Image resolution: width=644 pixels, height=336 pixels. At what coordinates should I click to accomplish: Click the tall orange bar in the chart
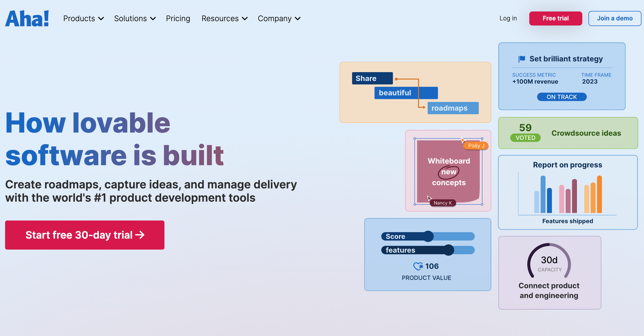[599, 194]
